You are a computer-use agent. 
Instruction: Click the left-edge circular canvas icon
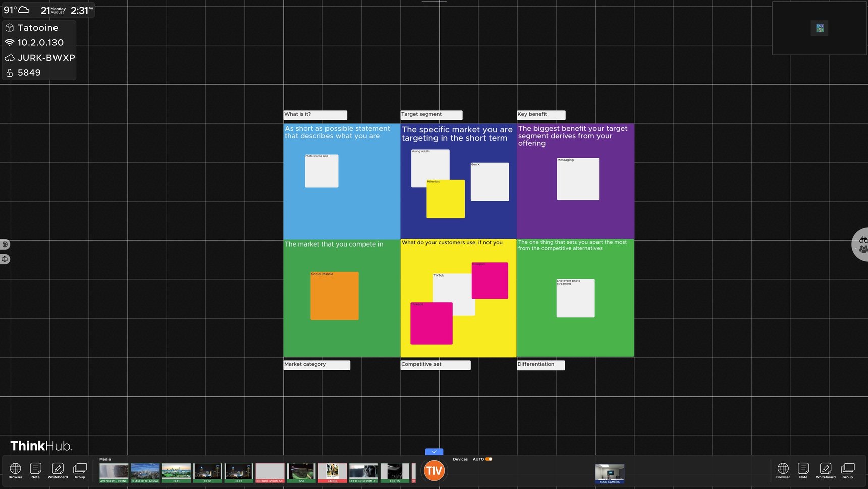5,244
